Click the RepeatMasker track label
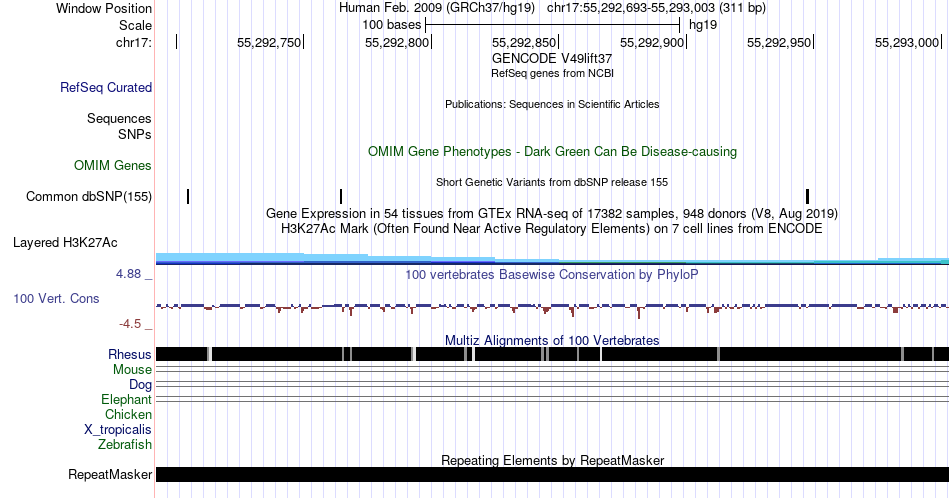950x498 pixels. pos(110,474)
